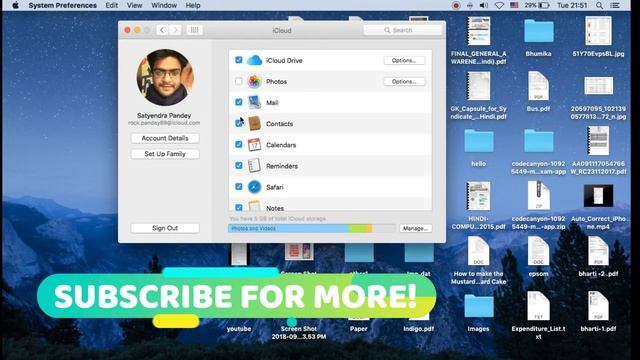Select the hello folder on desktop
The height and width of the screenshot is (360, 640).
point(478,141)
